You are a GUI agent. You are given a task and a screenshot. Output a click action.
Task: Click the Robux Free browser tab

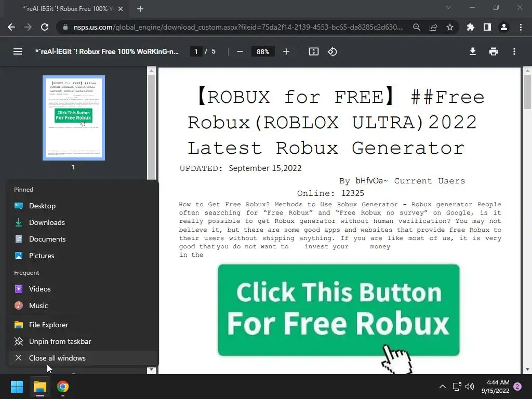[68, 9]
